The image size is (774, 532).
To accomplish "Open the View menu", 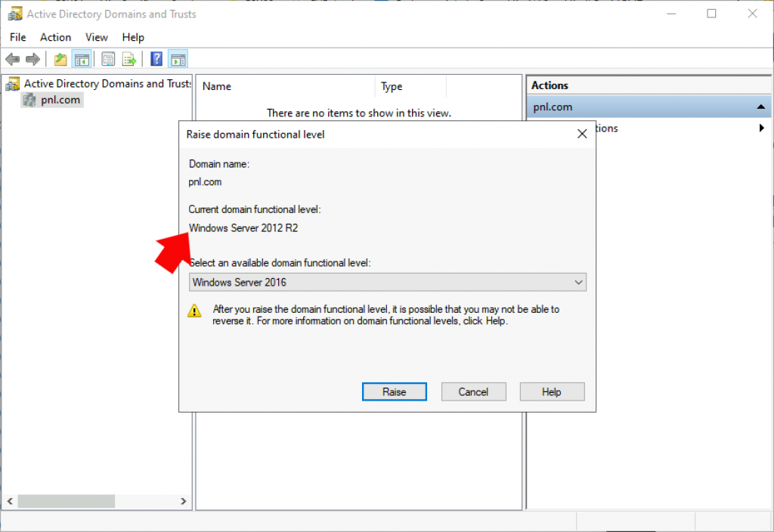I will (97, 37).
